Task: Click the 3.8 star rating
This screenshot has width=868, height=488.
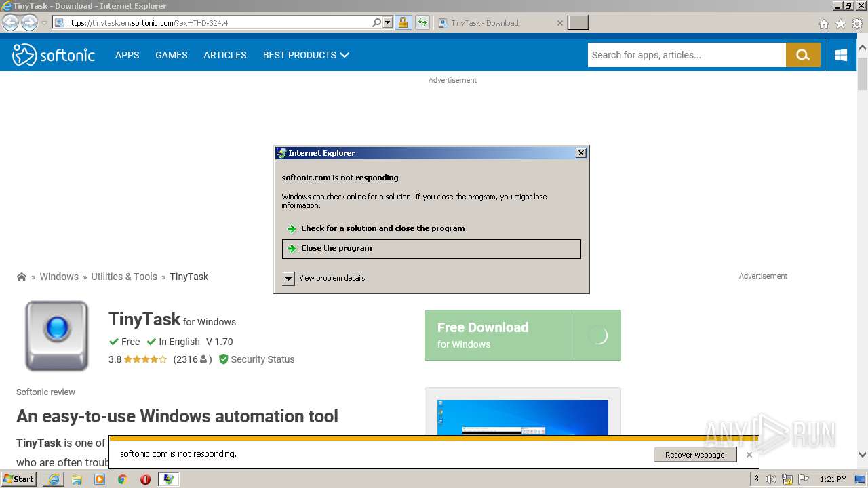Action: (138, 359)
